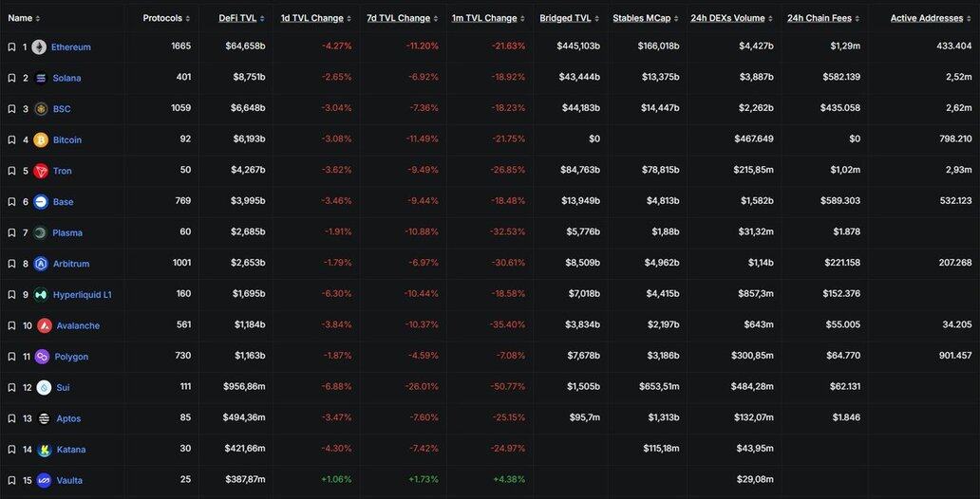
Task: Click the Vaulta 1d TVL change value
Action: (336, 480)
